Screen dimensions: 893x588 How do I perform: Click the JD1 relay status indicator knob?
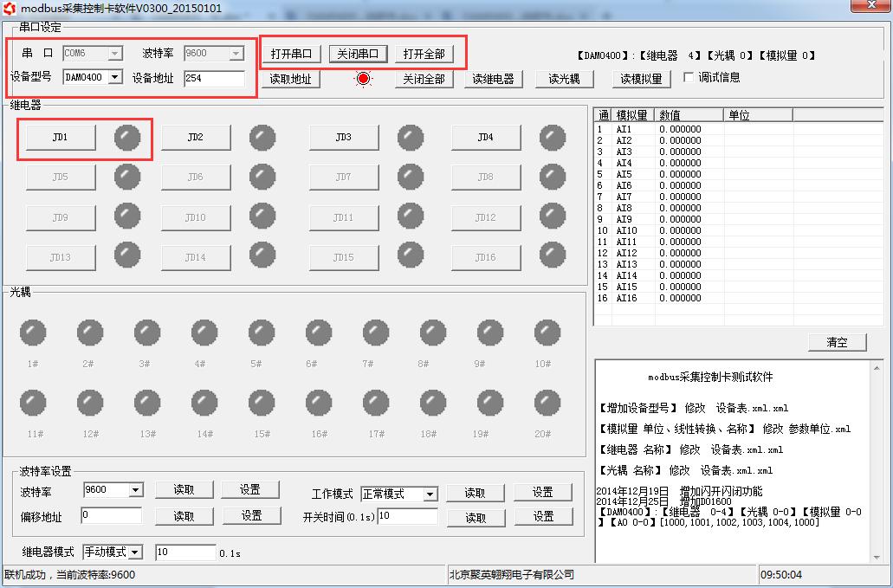[127, 138]
